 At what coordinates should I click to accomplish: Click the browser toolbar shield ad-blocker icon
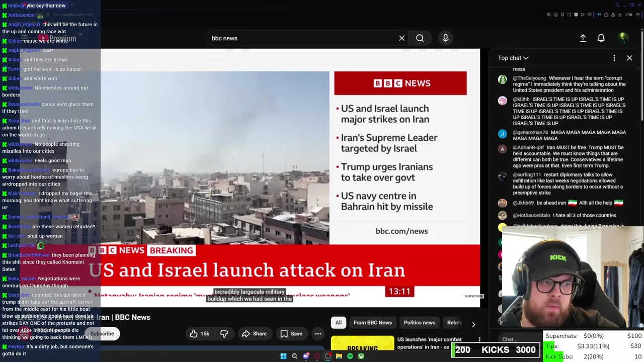(576, 15)
